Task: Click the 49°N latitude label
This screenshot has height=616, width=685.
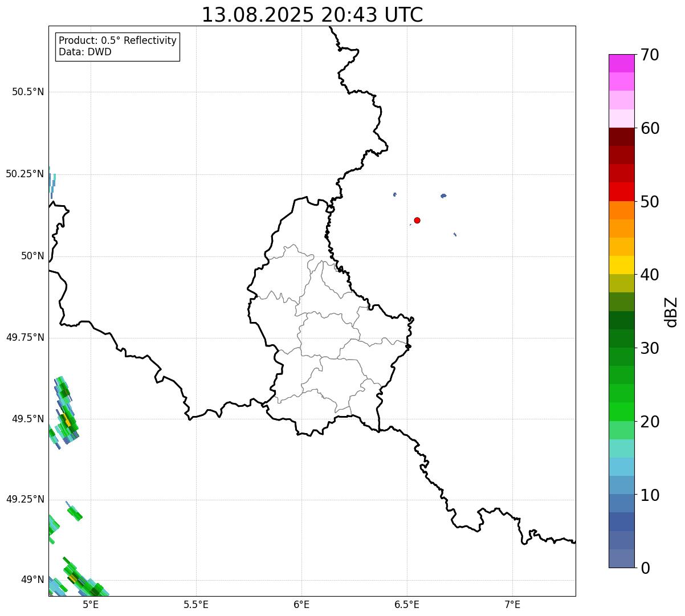Action: pos(32,580)
